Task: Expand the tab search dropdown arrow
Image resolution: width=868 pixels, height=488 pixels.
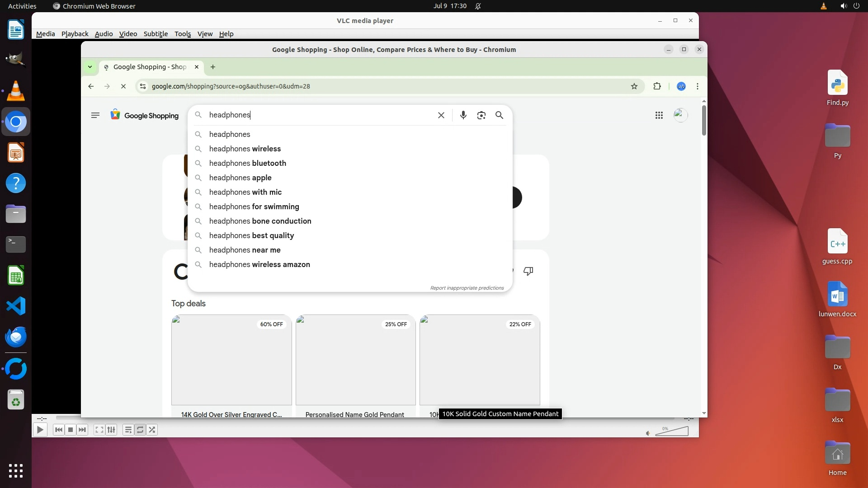Action: click(90, 67)
